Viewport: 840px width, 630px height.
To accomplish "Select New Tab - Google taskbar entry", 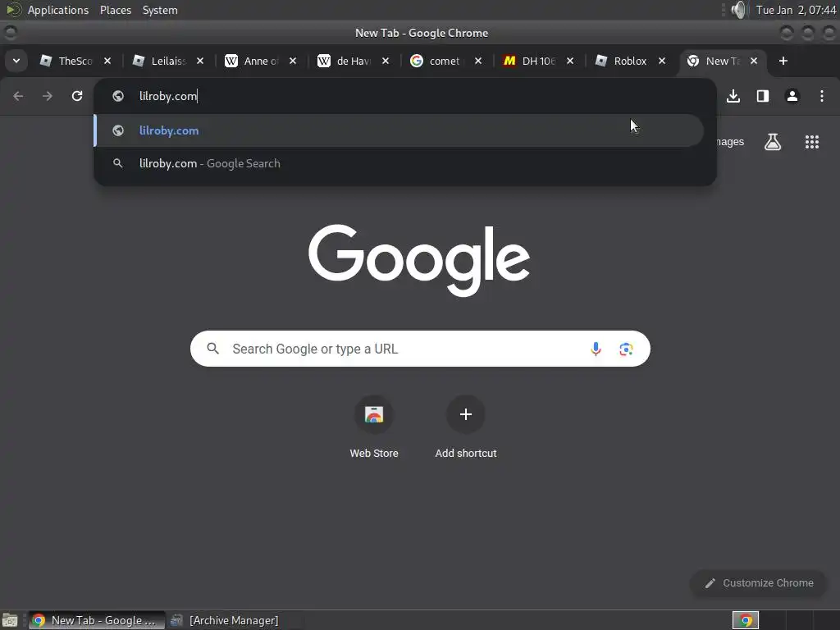I will (97, 620).
